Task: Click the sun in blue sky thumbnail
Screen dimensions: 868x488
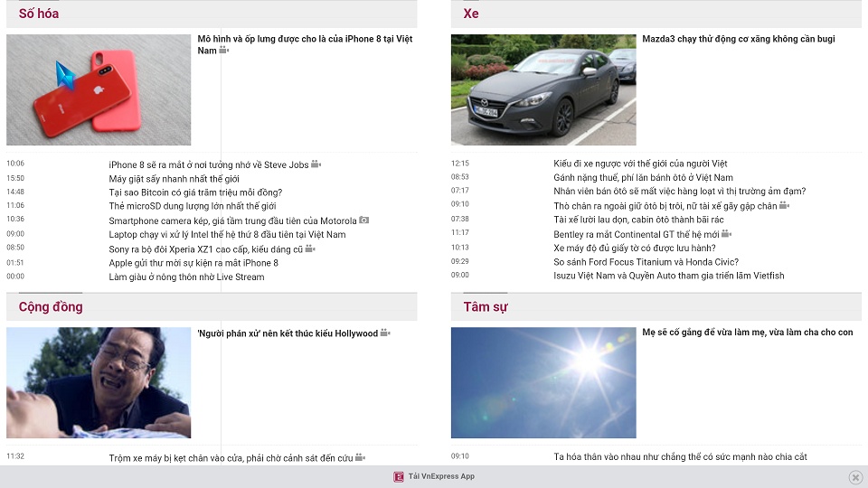Action: click(x=543, y=383)
